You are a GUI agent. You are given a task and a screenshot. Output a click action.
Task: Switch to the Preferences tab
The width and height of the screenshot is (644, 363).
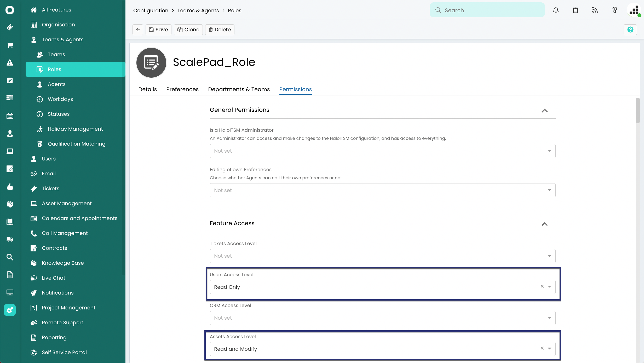(182, 89)
